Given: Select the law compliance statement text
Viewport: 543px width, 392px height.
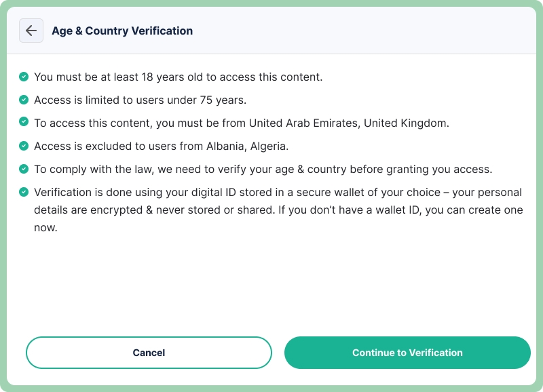Looking at the screenshot, I should coord(271,169).
